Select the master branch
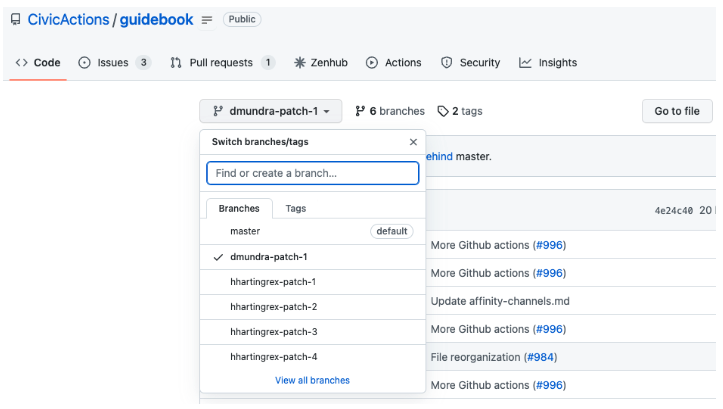Image resolution: width=723 pixels, height=409 pixels. pyautogui.click(x=245, y=231)
